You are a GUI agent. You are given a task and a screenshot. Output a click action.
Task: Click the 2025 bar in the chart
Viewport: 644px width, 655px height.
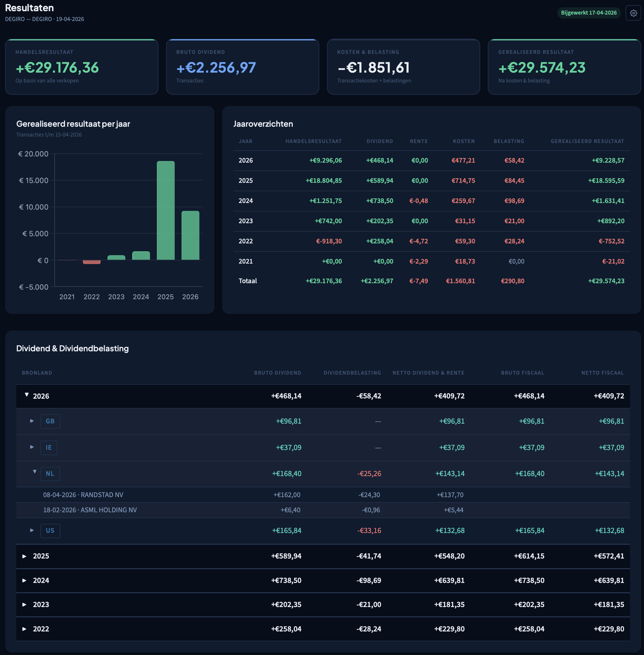165,210
